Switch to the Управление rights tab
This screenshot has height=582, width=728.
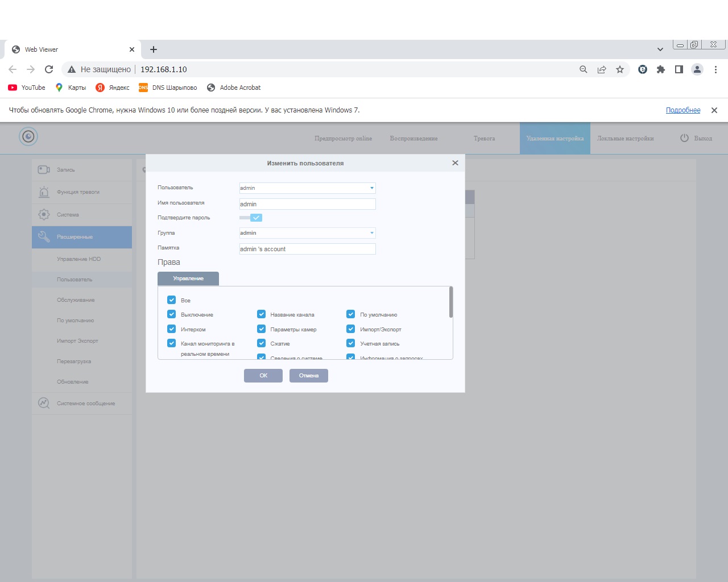click(x=188, y=278)
